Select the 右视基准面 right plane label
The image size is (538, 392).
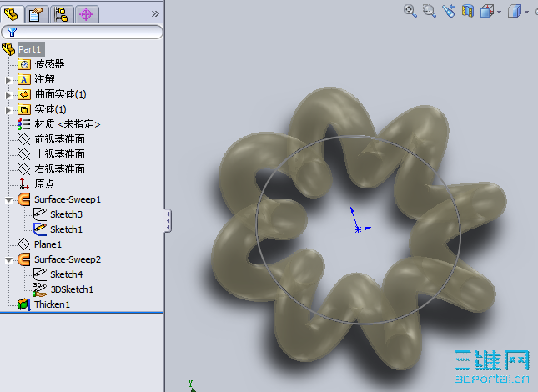click(x=59, y=169)
